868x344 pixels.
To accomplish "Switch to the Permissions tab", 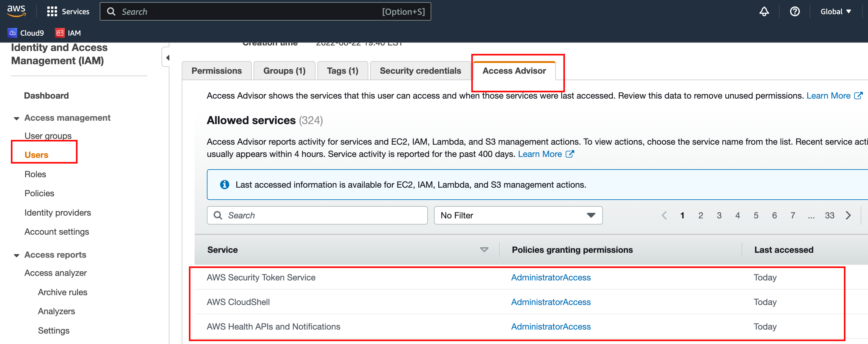I will pyautogui.click(x=217, y=70).
